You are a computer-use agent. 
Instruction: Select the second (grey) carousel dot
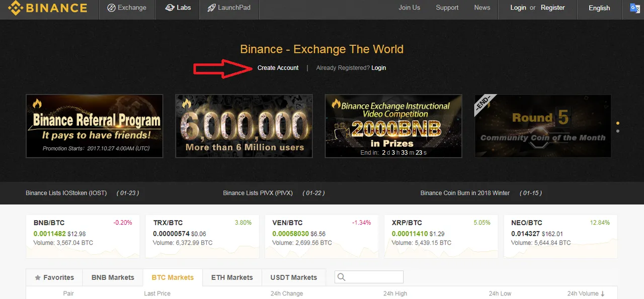click(618, 131)
